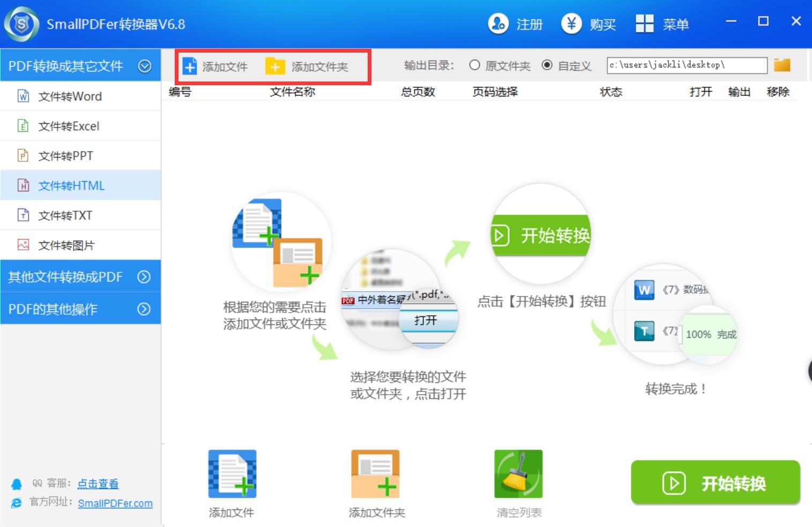This screenshot has height=527, width=812.
Task: Click the large bottom add-folder icon
Action: [375, 474]
